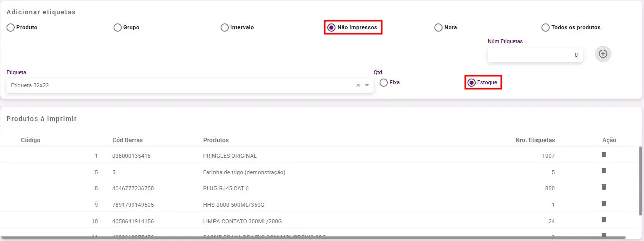The image size is (644, 241).
Task: Click the Etiqueta 32x22 combo box
Action: 190,85
